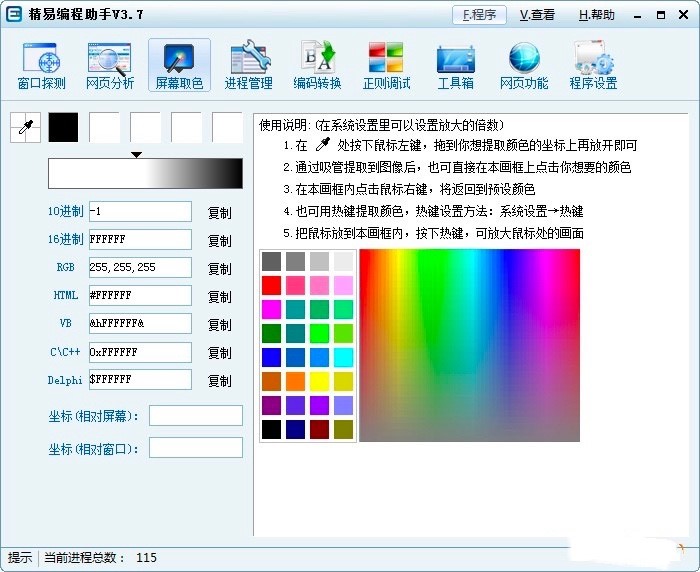The width and height of the screenshot is (700, 572).
Task: Click the 坐标(相对窗口) coordinate field
Action: [196, 448]
